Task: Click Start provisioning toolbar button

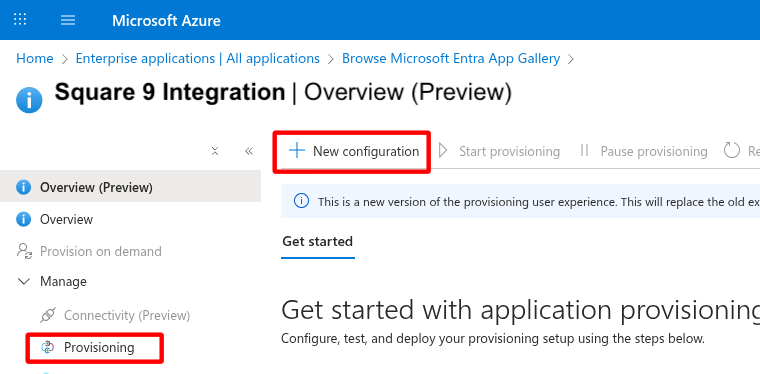Action: (499, 151)
